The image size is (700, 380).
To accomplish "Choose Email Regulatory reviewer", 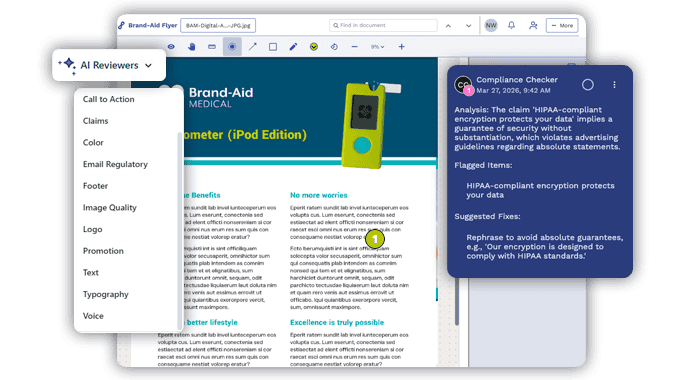I will coord(115,164).
